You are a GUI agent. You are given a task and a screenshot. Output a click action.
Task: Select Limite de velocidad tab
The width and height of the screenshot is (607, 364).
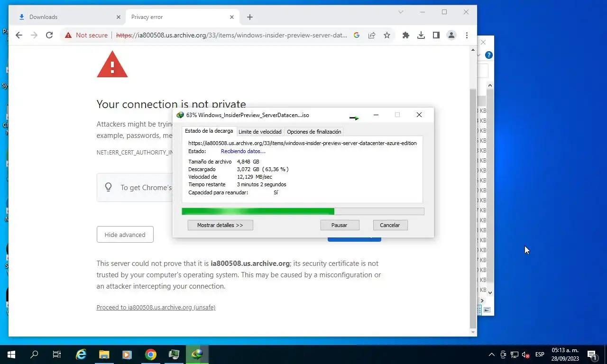(260, 132)
